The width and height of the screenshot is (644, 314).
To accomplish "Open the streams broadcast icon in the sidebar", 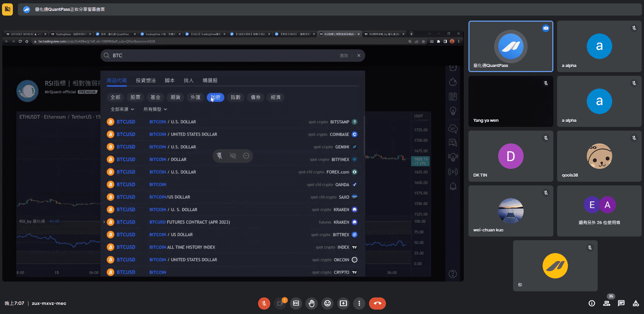I will tap(453, 172).
